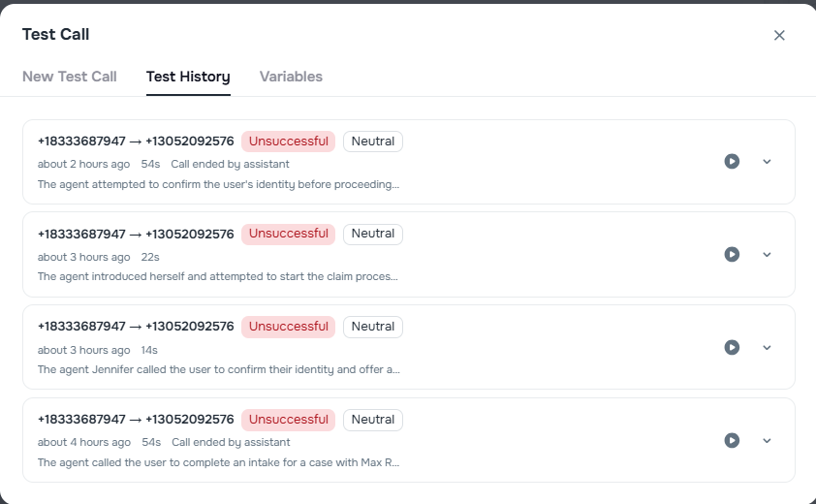Expand details of the 22s call
The image size is (816, 504).
point(767,255)
